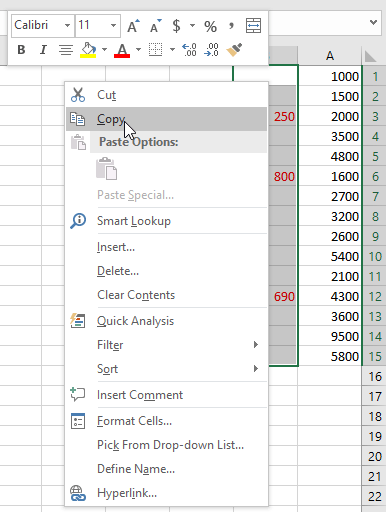Apply accounting number format dollar sign
This screenshot has height=512, width=386.
[x=176, y=26]
